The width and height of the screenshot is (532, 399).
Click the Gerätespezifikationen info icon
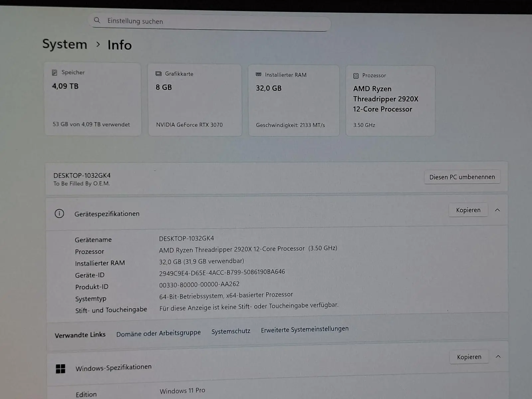(x=59, y=213)
